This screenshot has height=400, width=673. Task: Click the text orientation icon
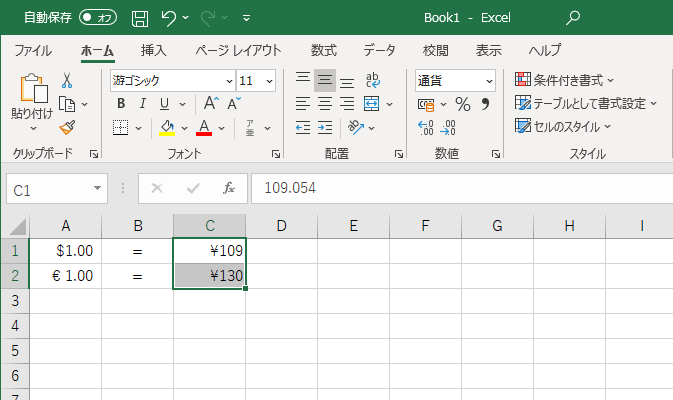[355, 127]
